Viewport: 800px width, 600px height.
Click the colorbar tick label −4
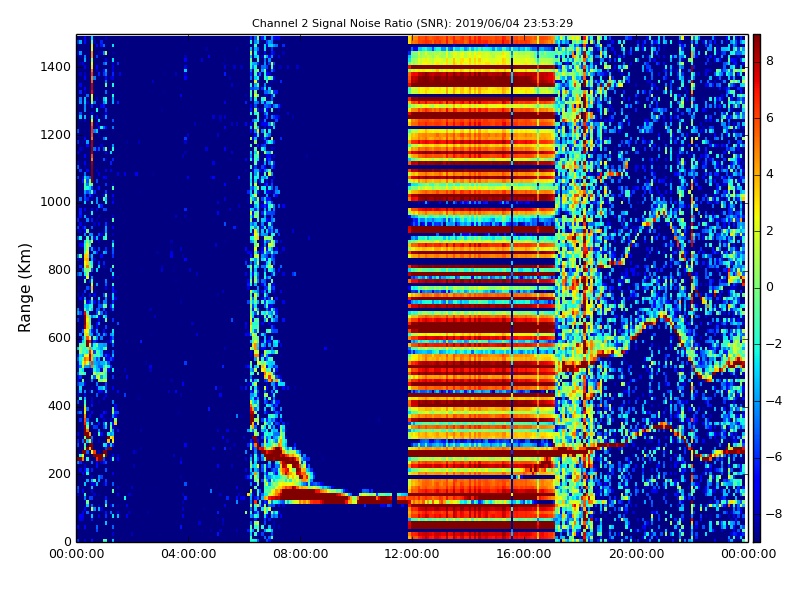tap(774, 401)
